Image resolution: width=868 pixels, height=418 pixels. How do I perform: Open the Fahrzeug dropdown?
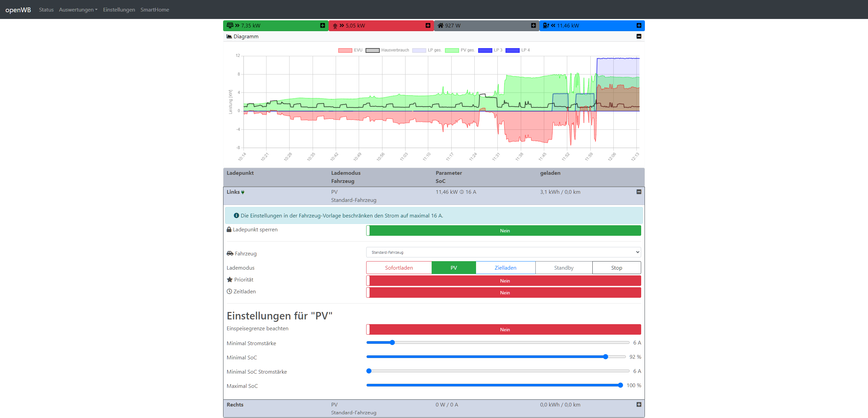click(504, 252)
